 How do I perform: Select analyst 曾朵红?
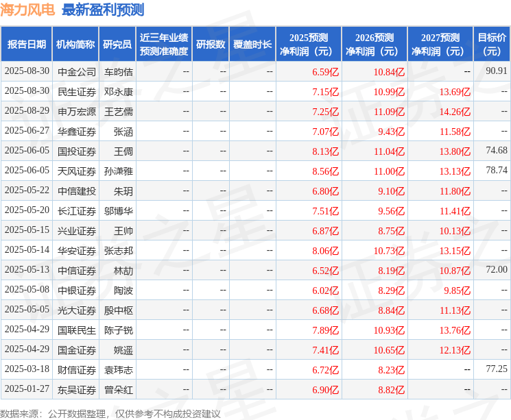(x=119, y=390)
